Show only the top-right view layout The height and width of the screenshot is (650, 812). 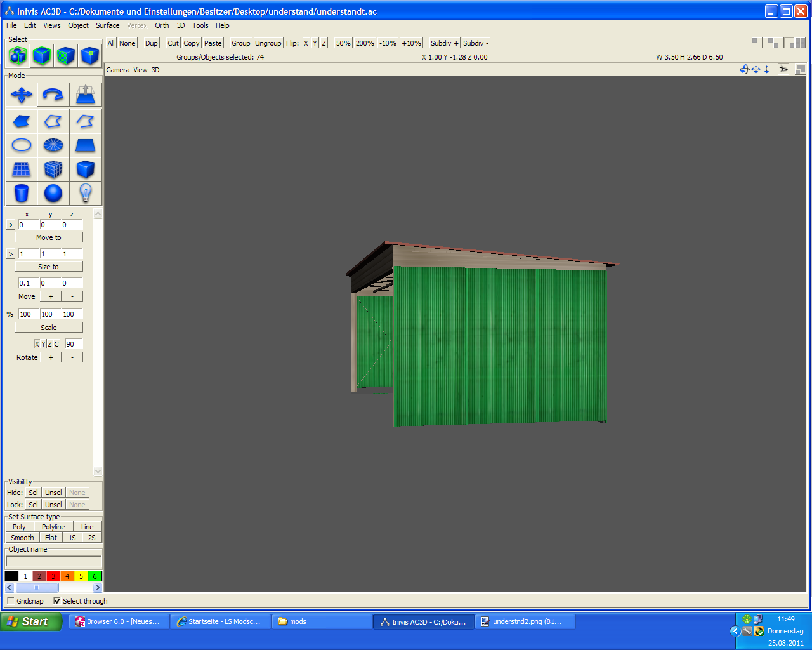768,43
